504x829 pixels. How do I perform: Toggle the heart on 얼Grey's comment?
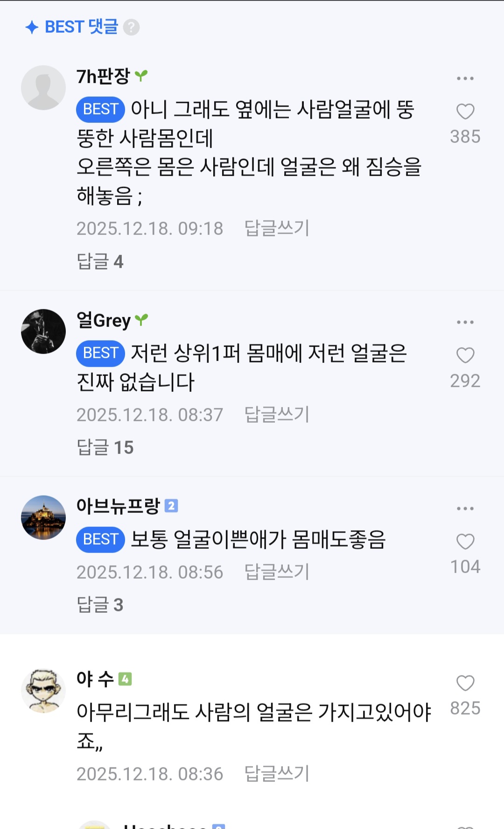tap(465, 355)
